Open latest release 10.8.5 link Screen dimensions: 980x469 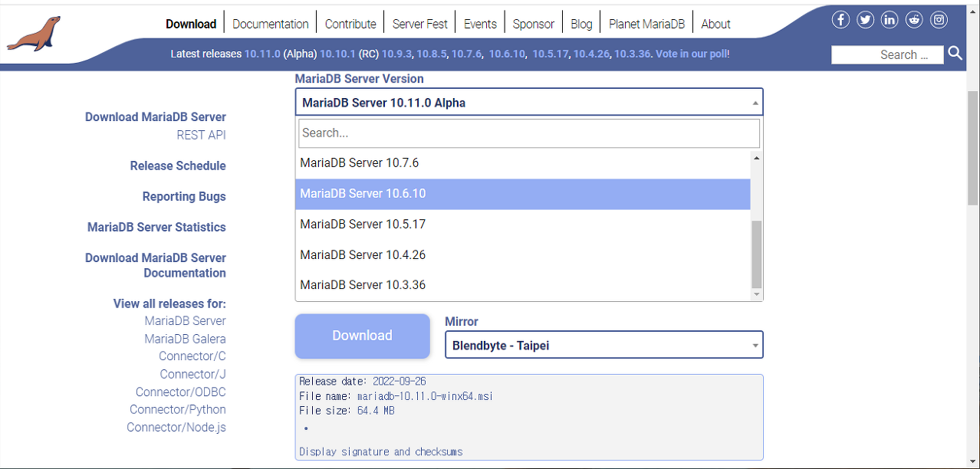point(432,54)
